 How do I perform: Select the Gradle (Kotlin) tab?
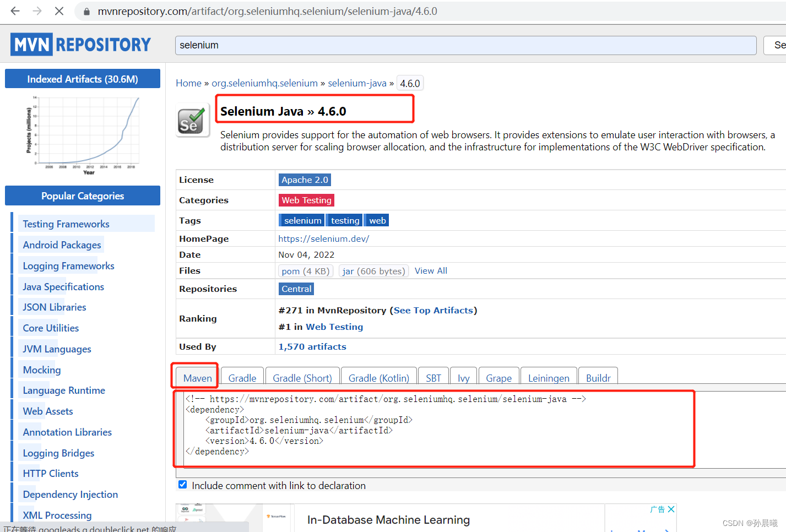coord(379,378)
